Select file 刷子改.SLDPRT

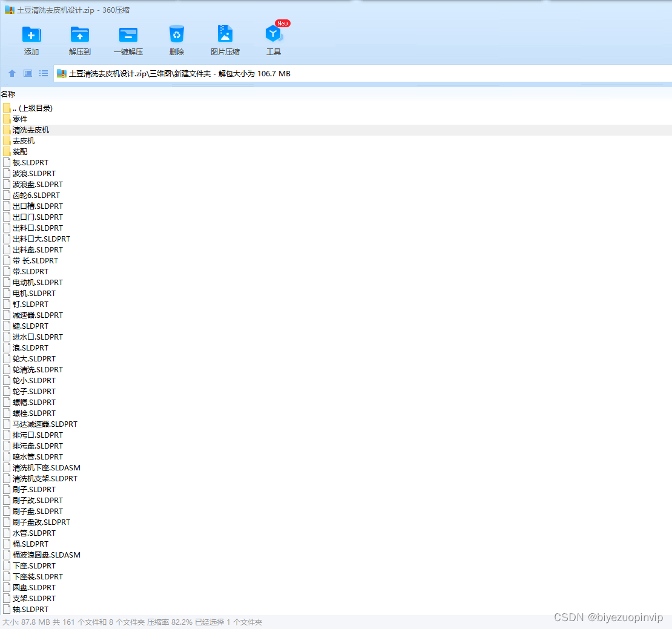point(38,501)
